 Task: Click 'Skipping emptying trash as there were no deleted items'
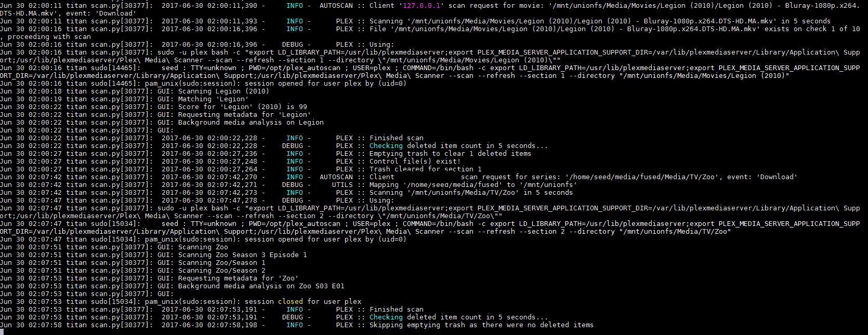[481, 325]
